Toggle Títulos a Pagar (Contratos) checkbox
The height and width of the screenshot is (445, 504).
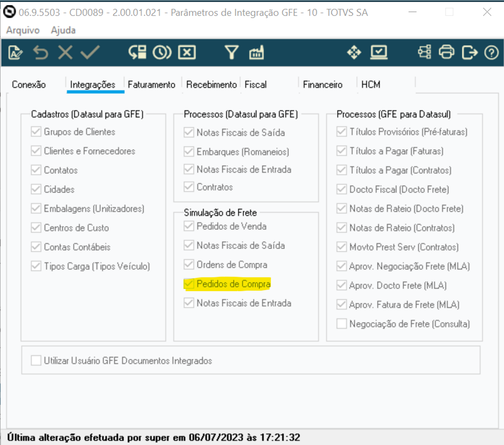tap(342, 170)
